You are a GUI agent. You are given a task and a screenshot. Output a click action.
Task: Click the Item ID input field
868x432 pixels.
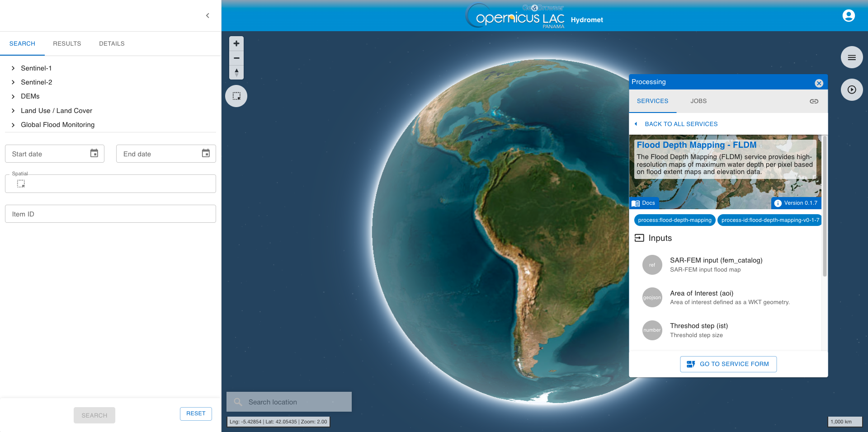pos(110,214)
